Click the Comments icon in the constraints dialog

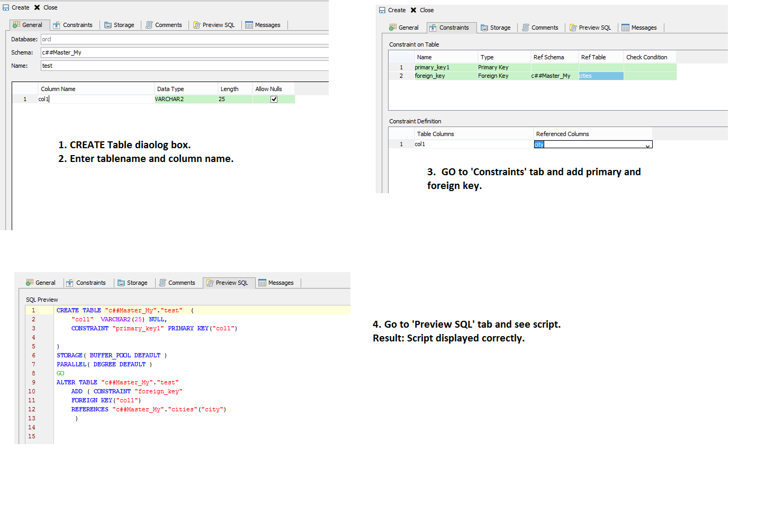[x=524, y=27]
